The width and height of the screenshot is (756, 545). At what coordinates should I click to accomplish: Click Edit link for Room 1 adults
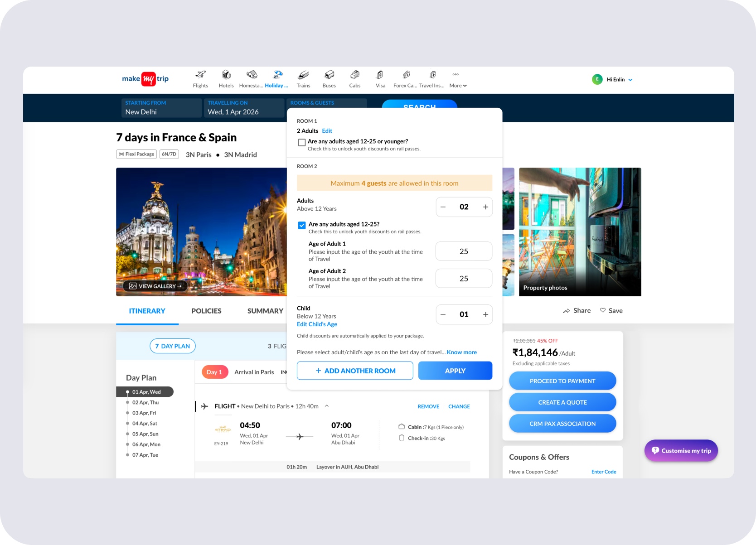tap(327, 131)
